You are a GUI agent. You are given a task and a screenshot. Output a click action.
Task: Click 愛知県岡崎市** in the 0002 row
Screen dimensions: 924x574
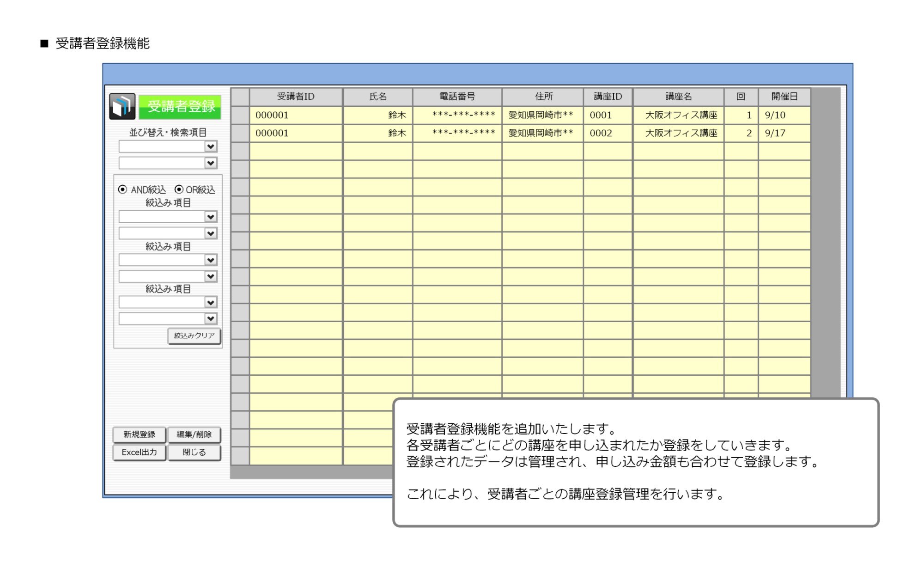point(543,133)
